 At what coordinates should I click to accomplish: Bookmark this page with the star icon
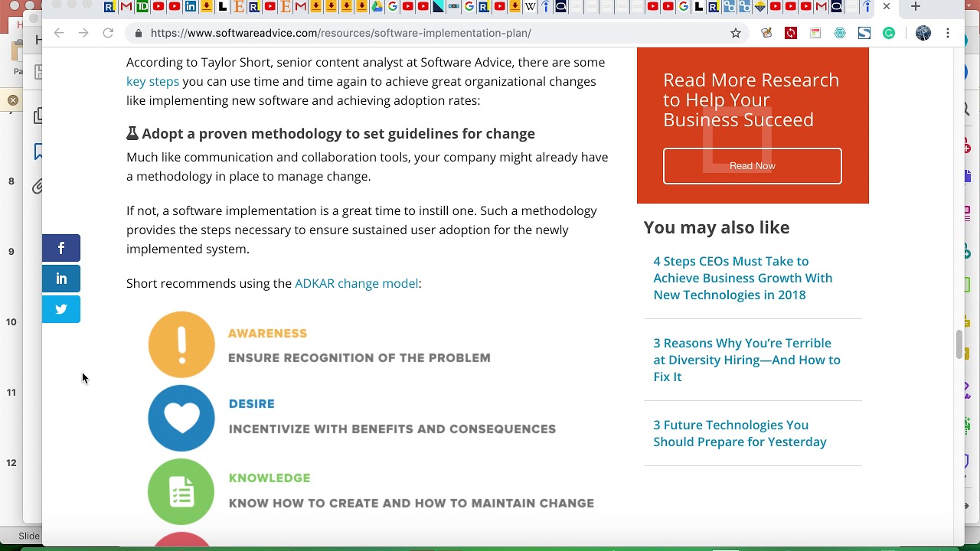(x=736, y=33)
